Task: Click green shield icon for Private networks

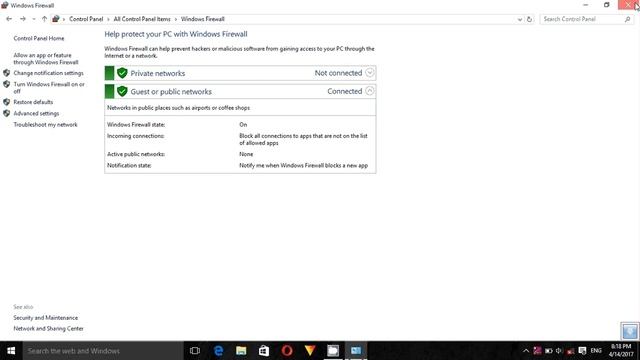Action: [122, 73]
